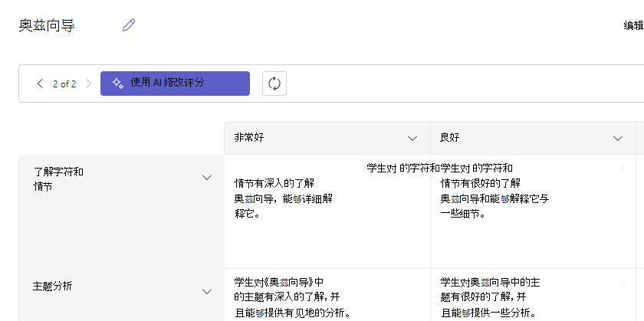This screenshot has height=321, width=644.
Task: Open the 非常好 column dropdown
Action: 412,139
